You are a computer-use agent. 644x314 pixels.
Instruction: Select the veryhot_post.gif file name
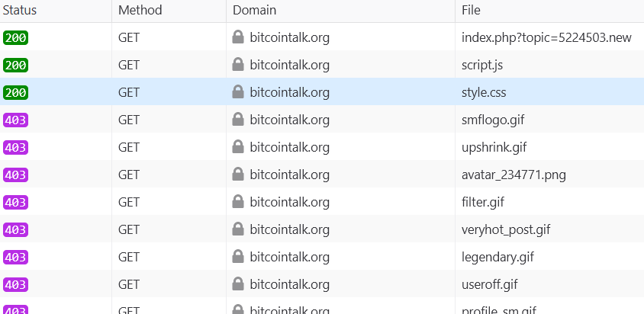(x=506, y=230)
